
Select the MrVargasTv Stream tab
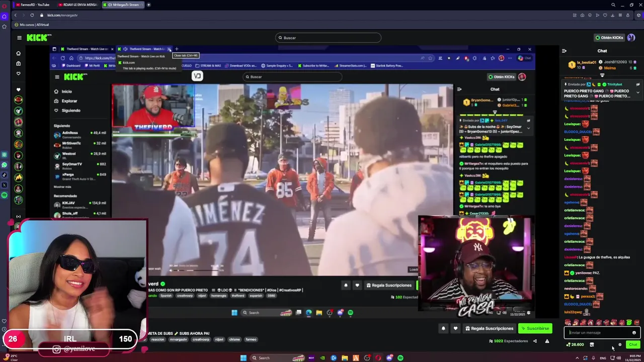[123, 5]
